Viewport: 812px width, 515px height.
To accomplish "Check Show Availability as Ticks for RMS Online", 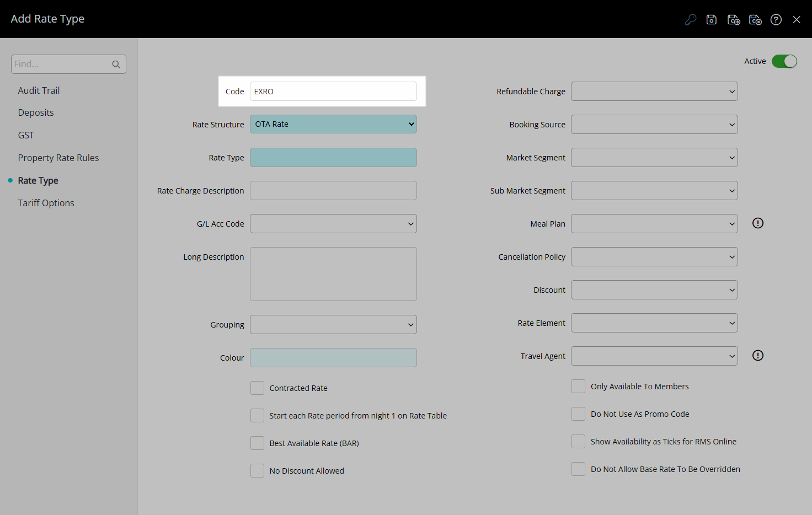I will coord(578,442).
